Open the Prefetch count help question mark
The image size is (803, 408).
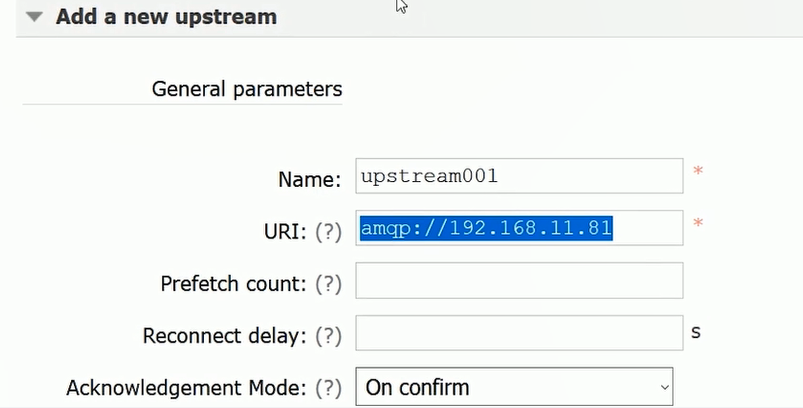[x=328, y=284]
